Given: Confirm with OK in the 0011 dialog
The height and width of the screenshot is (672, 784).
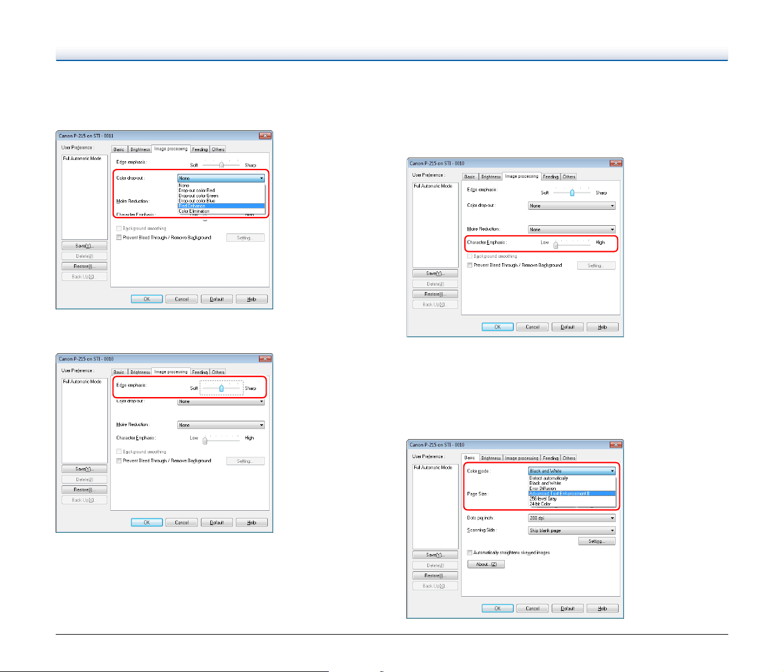Looking at the screenshot, I should coord(147,299).
